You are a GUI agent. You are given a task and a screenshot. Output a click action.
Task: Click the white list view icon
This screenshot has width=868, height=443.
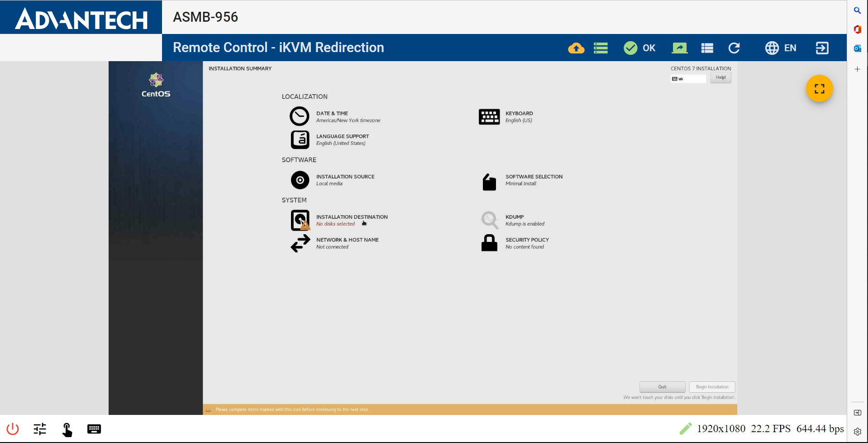click(x=707, y=48)
